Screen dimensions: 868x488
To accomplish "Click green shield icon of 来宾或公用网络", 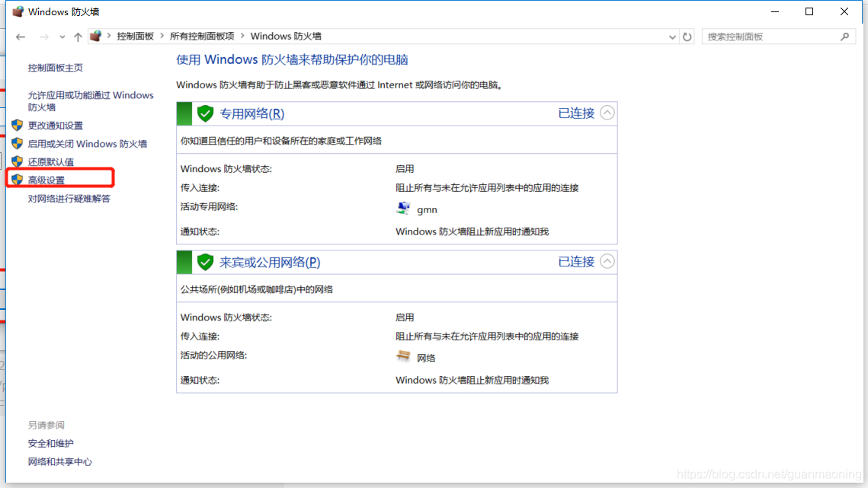I will coord(205,262).
